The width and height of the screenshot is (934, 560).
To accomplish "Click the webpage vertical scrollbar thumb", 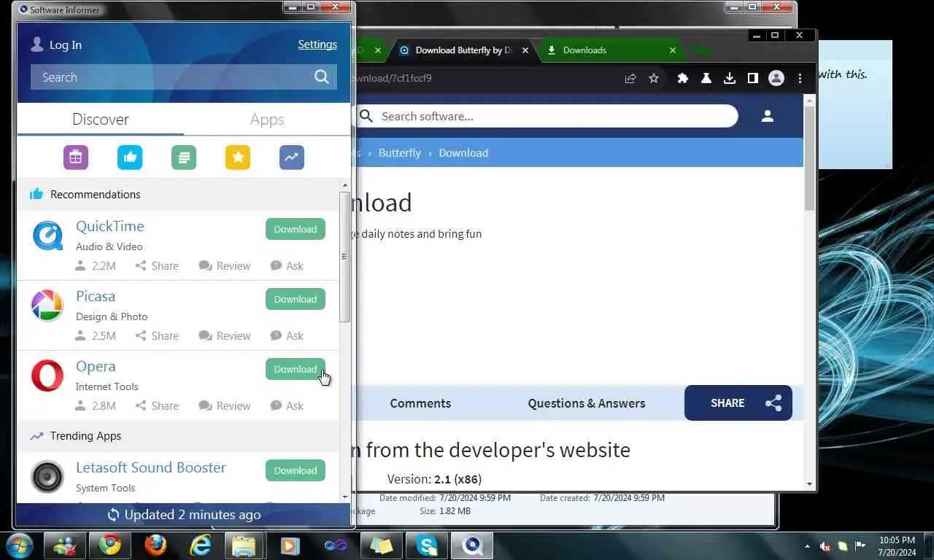I will coord(809,158).
